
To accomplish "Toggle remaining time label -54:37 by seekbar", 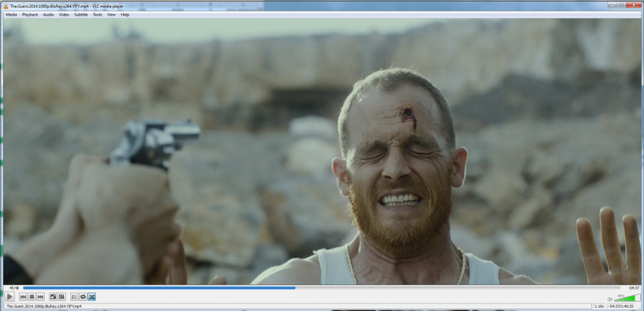I will click(x=634, y=288).
